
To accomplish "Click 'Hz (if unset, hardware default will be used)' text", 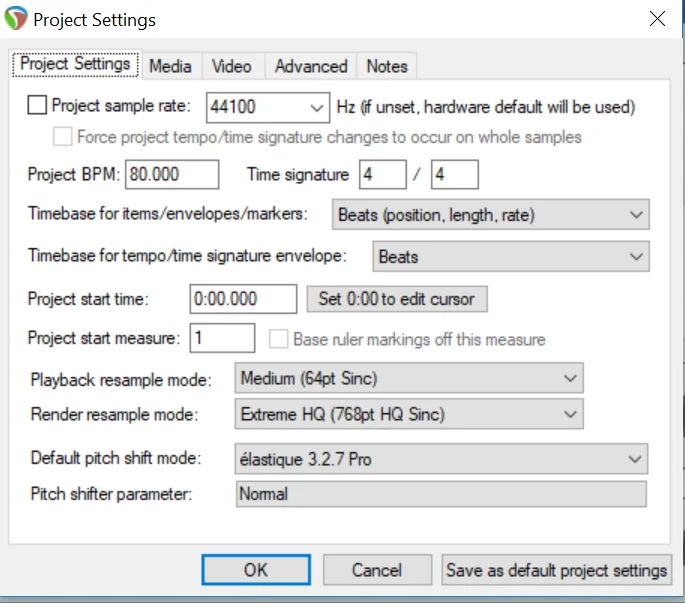I will click(486, 107).
